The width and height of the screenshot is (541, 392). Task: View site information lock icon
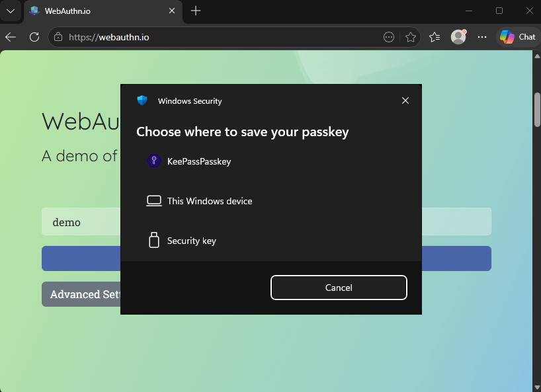pyautogui.click(x=58, y=37)
